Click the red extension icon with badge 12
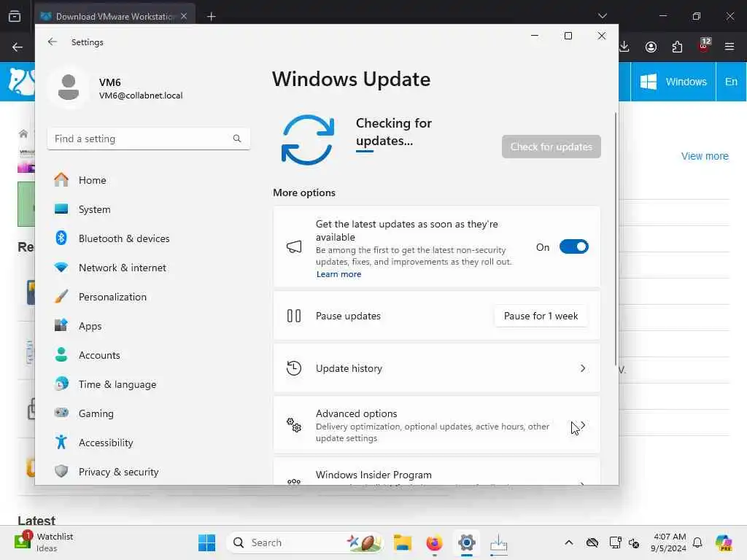747x560 pixels. click(704, 45)
